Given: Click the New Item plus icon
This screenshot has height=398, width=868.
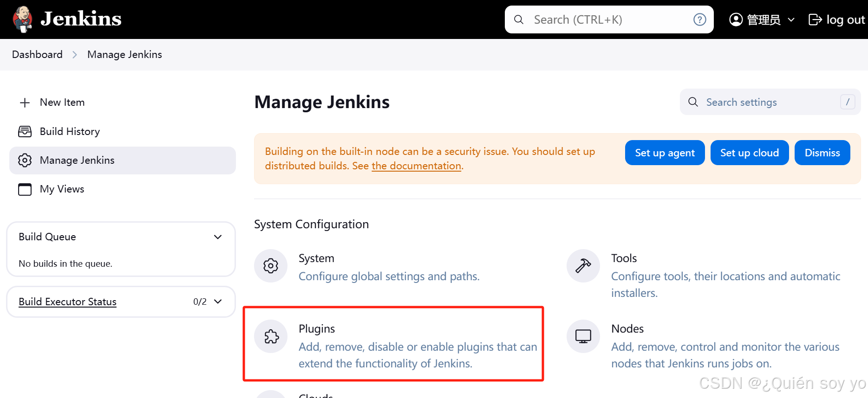Looking at the screenshot, I should (25, 103).
